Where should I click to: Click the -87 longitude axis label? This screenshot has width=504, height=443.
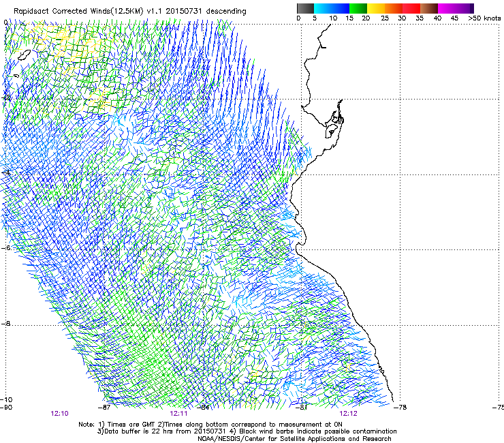(x=104, y=408)
